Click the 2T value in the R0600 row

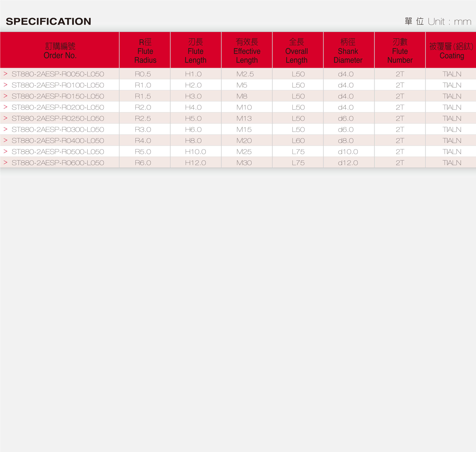coord(400,163)
